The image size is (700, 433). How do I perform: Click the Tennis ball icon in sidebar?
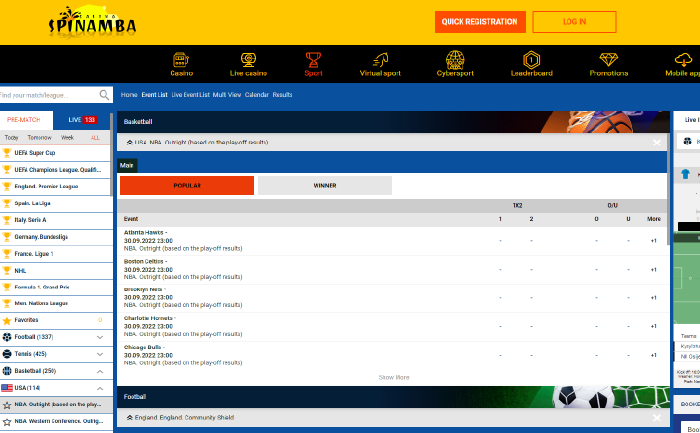pos(7,354)
